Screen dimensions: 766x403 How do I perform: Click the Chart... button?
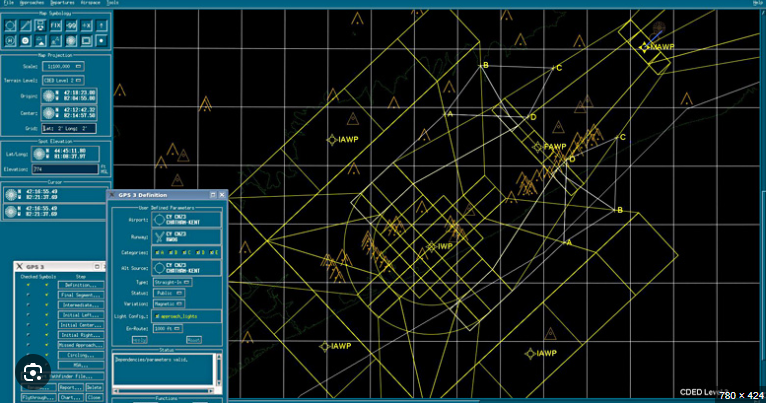[x=71, y=397]
